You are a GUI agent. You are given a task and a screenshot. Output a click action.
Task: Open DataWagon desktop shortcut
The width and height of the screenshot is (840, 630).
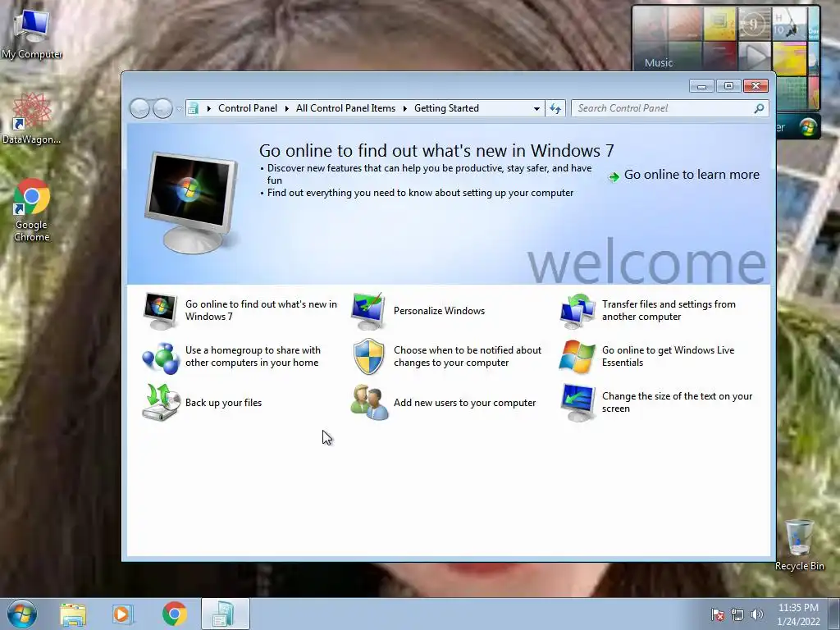point(31,118)
